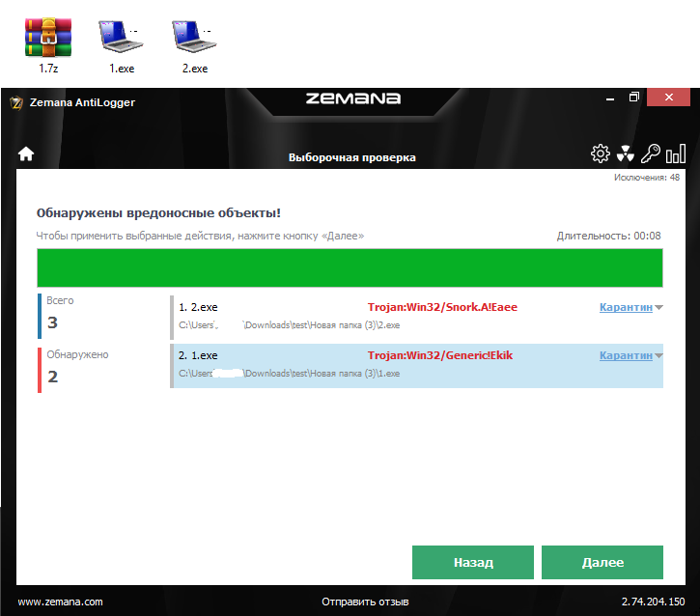
Task: Click the green scan progress bar
Action: click(350, 267)
